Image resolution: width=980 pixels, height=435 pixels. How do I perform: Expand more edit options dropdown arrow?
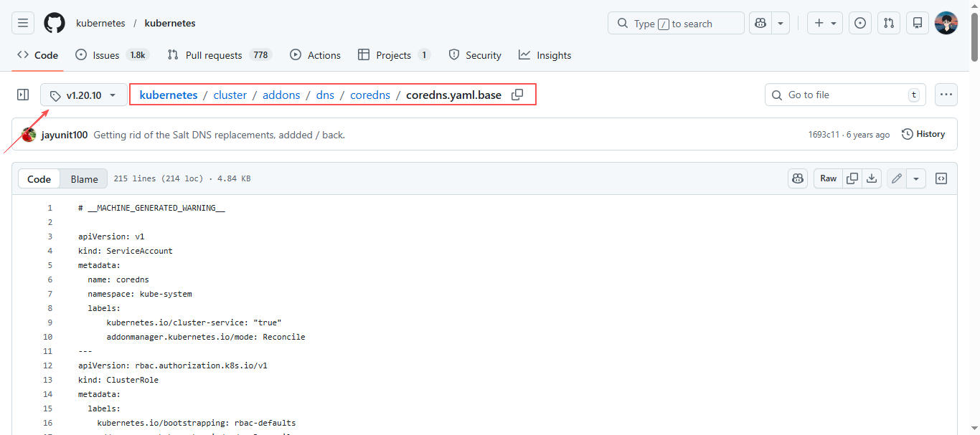coord(916,178)
